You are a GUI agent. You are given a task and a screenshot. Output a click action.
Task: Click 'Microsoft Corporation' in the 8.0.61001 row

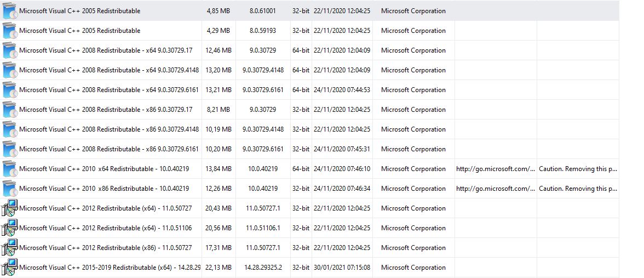pos(413,11)
